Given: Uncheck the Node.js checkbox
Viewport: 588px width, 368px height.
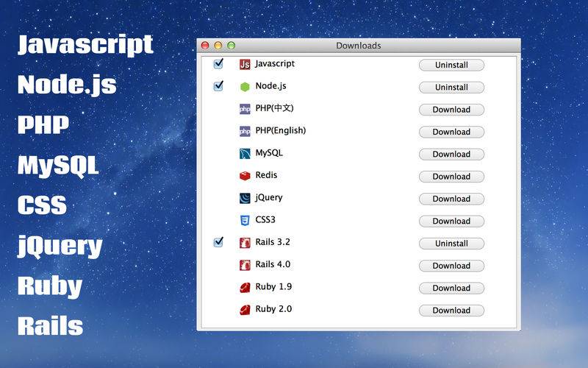Looking at the screenshot, I should (218, 86).
